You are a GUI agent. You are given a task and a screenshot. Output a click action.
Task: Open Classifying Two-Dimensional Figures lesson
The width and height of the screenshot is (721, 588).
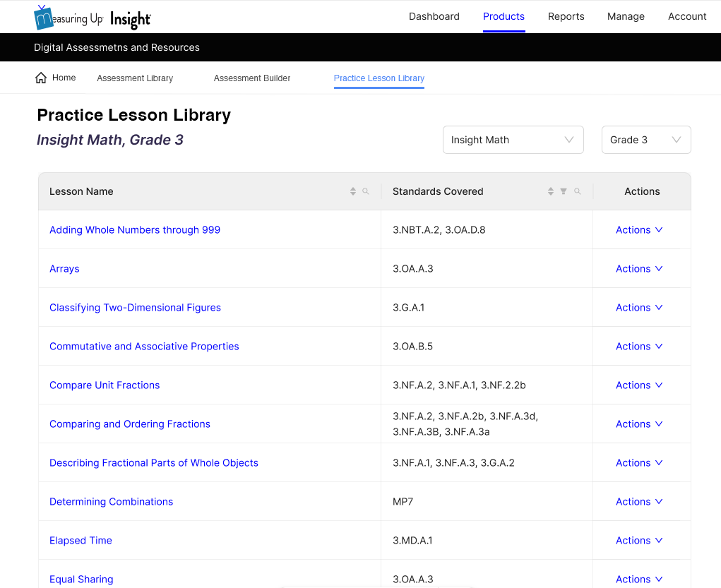click(135, 308)
